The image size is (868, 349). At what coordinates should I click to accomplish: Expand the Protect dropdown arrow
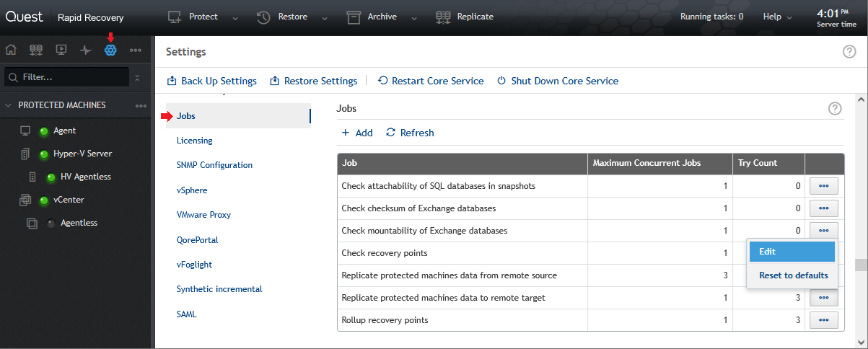(235, 18)
